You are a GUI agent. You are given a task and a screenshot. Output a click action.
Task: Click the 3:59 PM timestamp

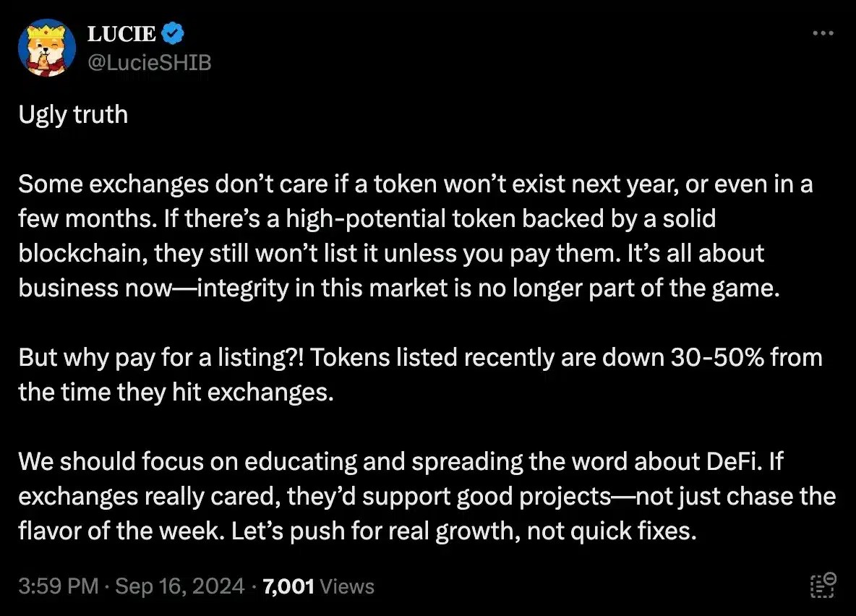(58, 586)
